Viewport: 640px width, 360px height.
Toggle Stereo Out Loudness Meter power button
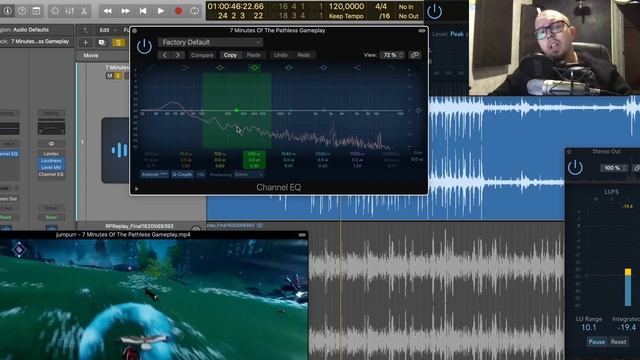pyautogui.click(x=575, y=167)
